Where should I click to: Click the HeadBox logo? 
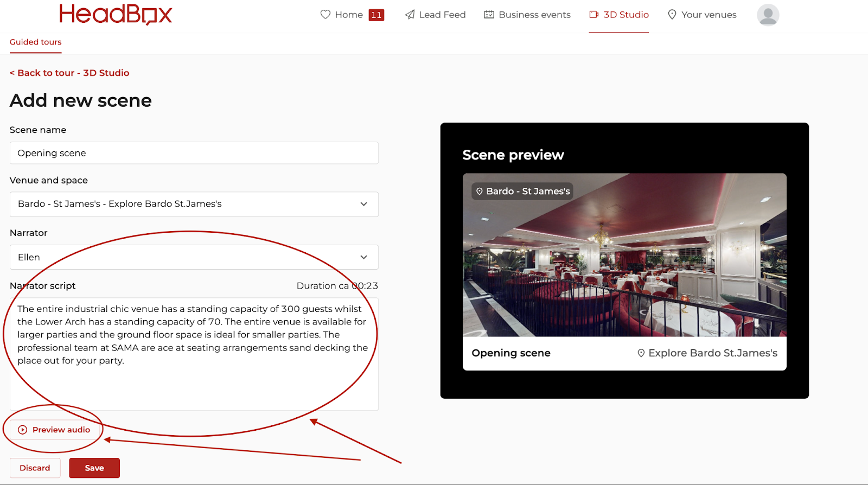tap(116, 15)
